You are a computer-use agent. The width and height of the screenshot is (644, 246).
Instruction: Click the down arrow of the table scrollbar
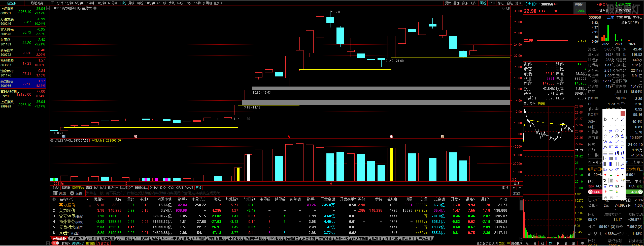[x=521, y=238]
